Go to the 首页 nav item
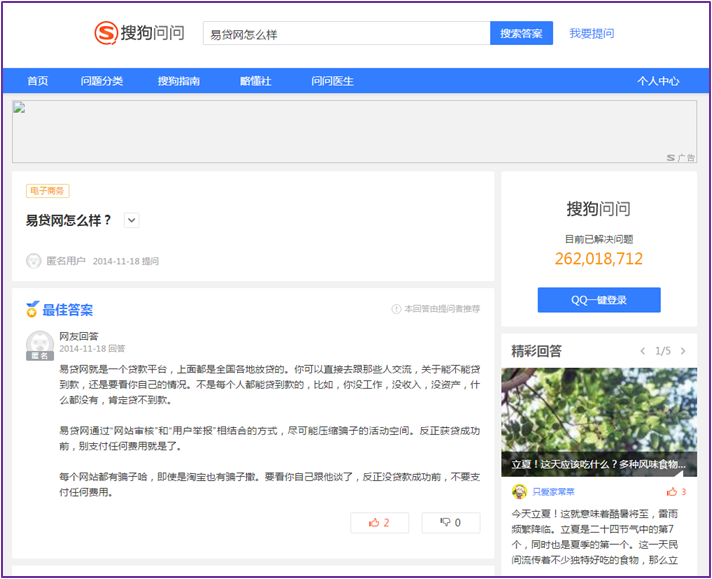 38,81
